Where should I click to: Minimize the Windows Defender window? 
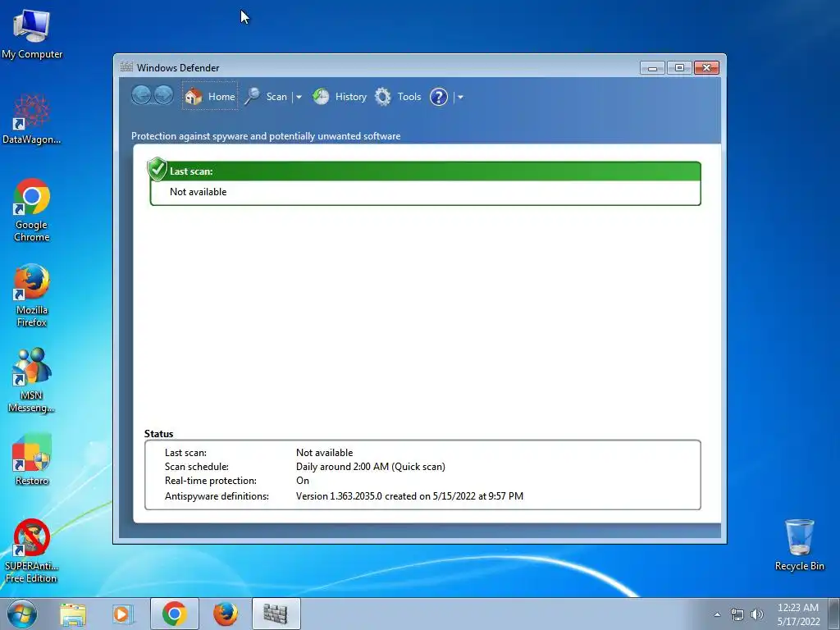coord(652,68)
